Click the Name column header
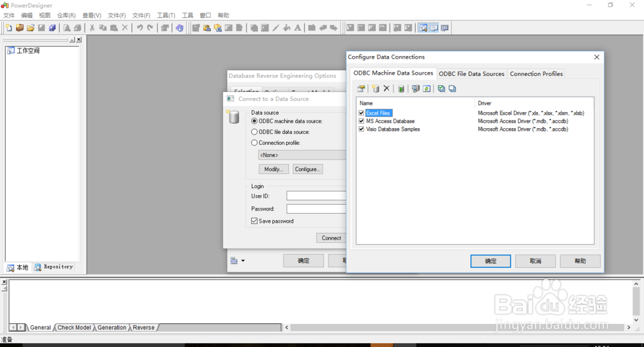The height and width of the screenshot is (347, 644). tap(415, 103)
